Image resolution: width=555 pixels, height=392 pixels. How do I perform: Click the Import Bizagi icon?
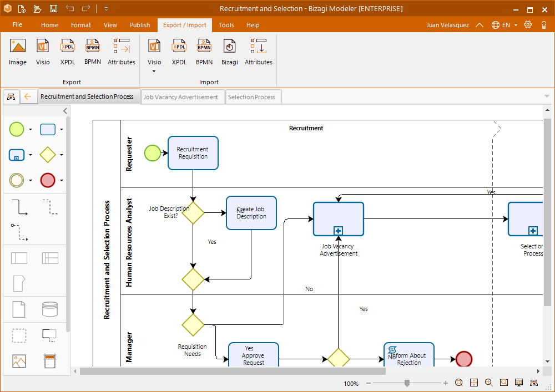click(x=229, y=52)
